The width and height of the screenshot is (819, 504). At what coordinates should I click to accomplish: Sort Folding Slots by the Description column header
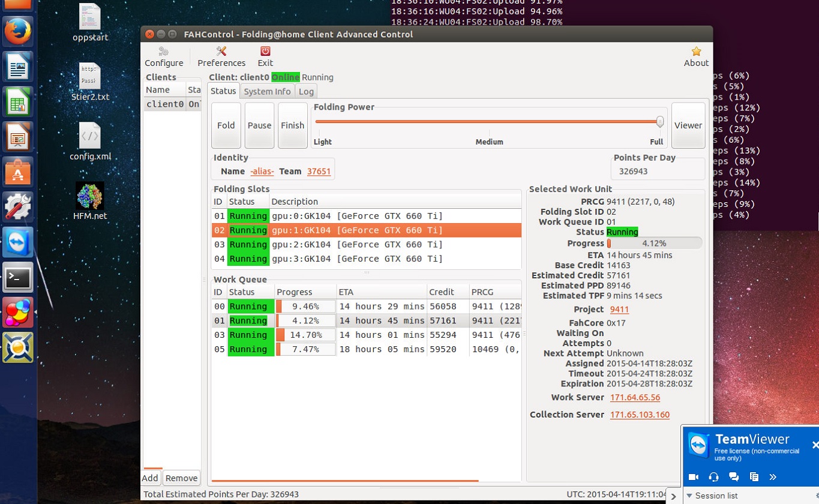coord(395,202)
